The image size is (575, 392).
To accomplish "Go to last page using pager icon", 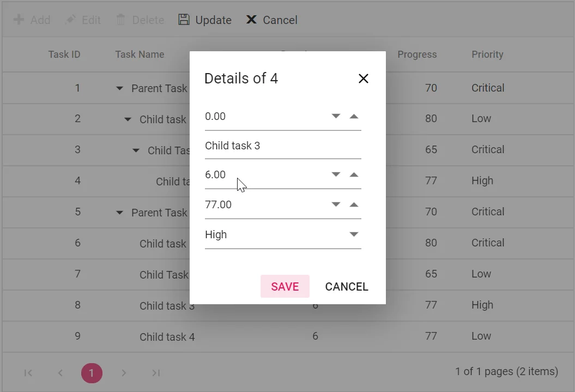I will point(156,373).
